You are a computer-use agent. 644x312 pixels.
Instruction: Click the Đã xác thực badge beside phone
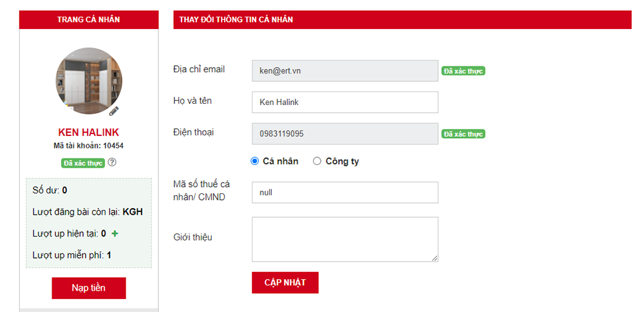[463, 134]
